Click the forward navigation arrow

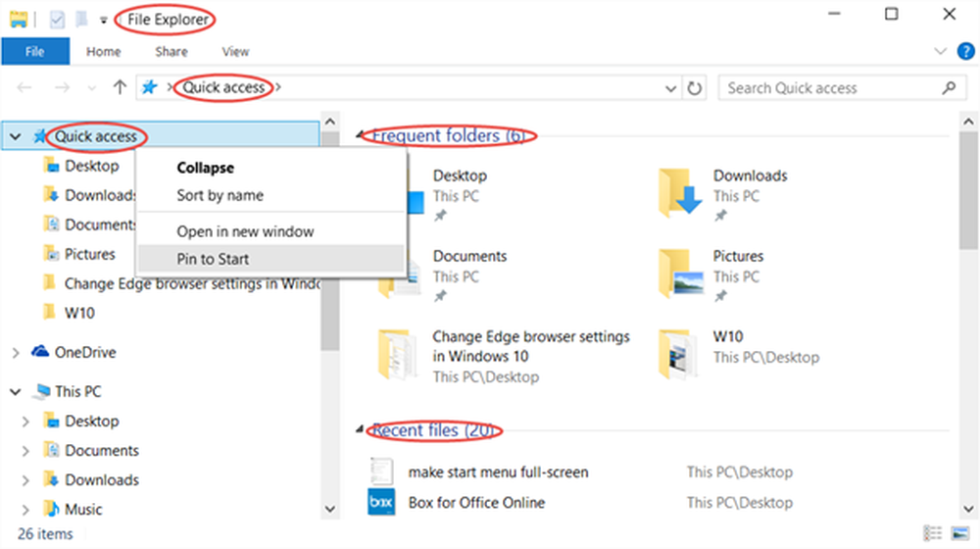point(62,87)
